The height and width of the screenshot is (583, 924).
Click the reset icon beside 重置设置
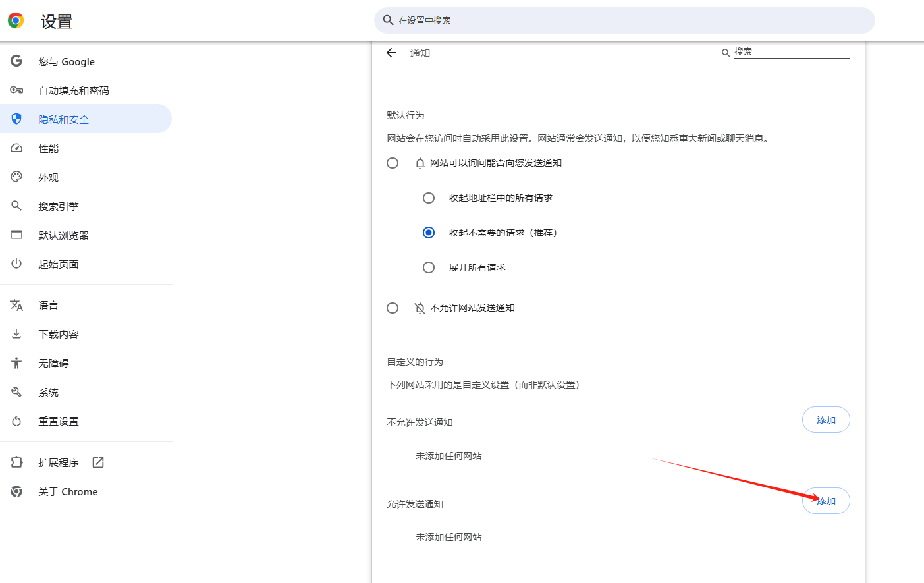click(16, 421)
